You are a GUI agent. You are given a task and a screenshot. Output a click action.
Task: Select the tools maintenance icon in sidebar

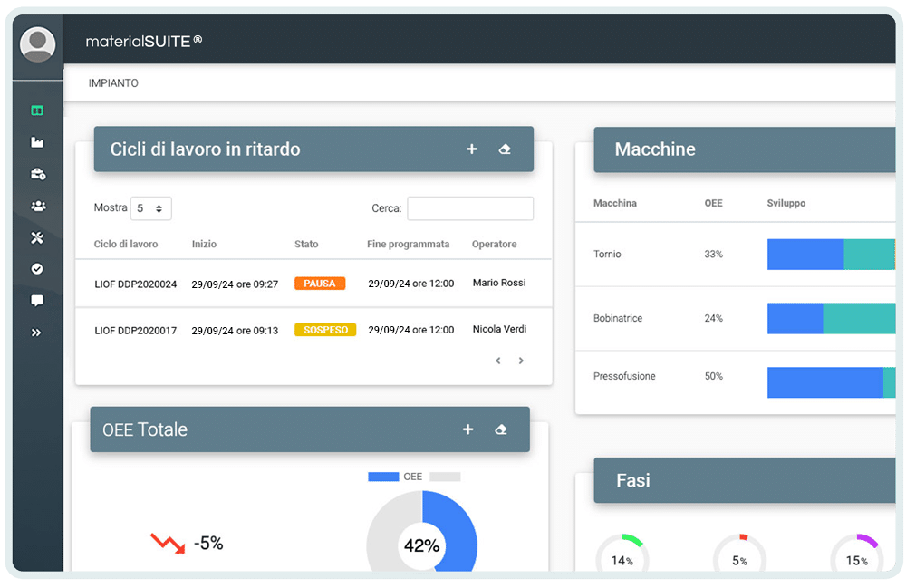[37, 237]
